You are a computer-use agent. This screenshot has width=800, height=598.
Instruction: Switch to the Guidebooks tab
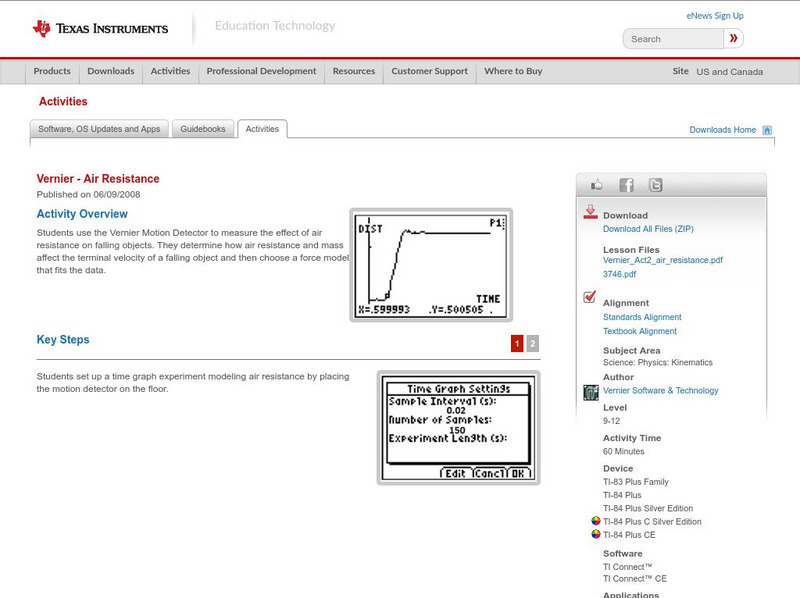tap(204, 129)
